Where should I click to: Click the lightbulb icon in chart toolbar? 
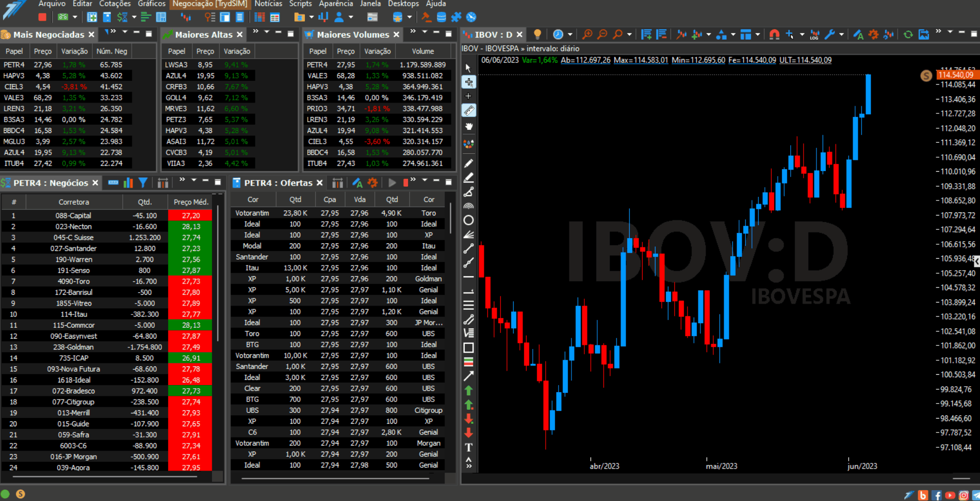[x=537, y=35]
